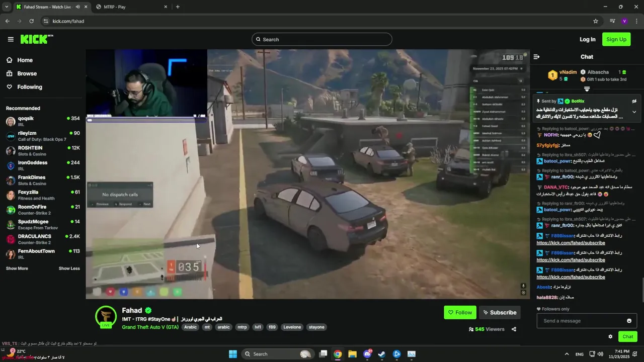644x362 pixels.
Task: Open FernAboutTown recommended channel
Action: pyautogui.click(x=43, y=254)
